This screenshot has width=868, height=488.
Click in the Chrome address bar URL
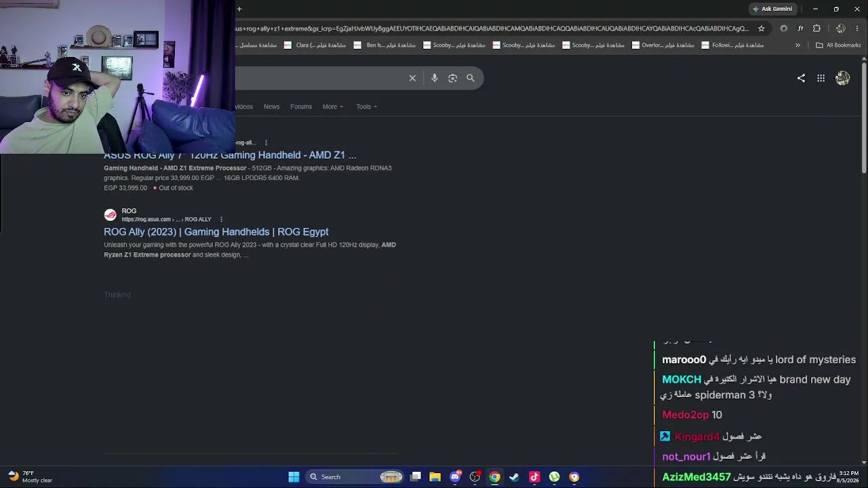492,28
